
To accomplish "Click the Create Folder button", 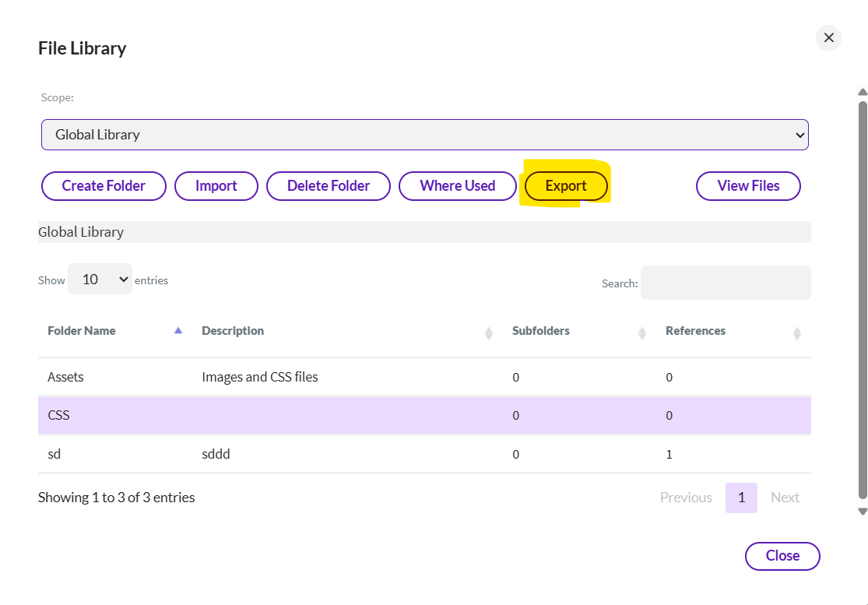I will (x=104, y=186).
